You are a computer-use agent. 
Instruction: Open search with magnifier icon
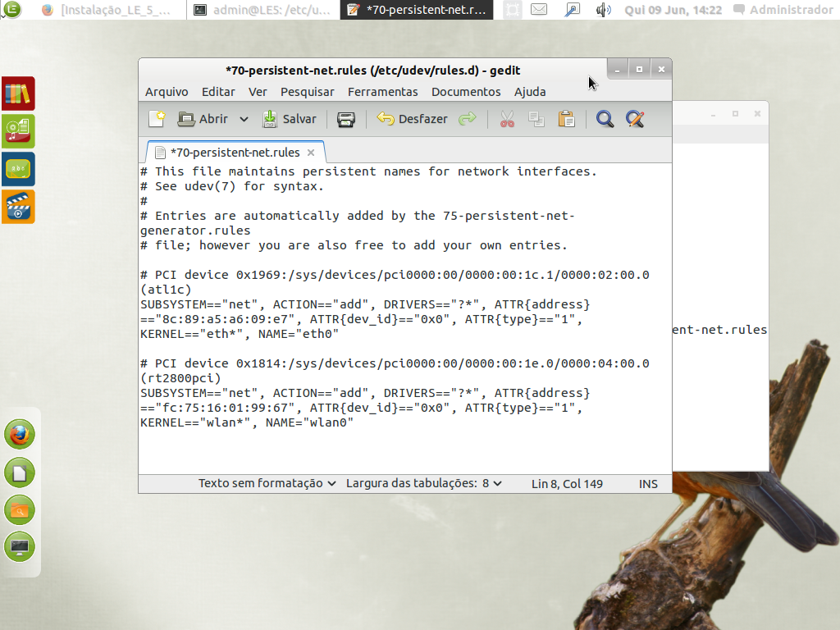coord(605,119)
